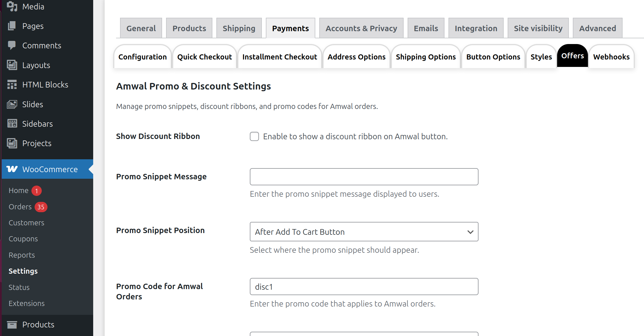
Task: Click the Slides icon in sidebar
Action: [12, 104]
